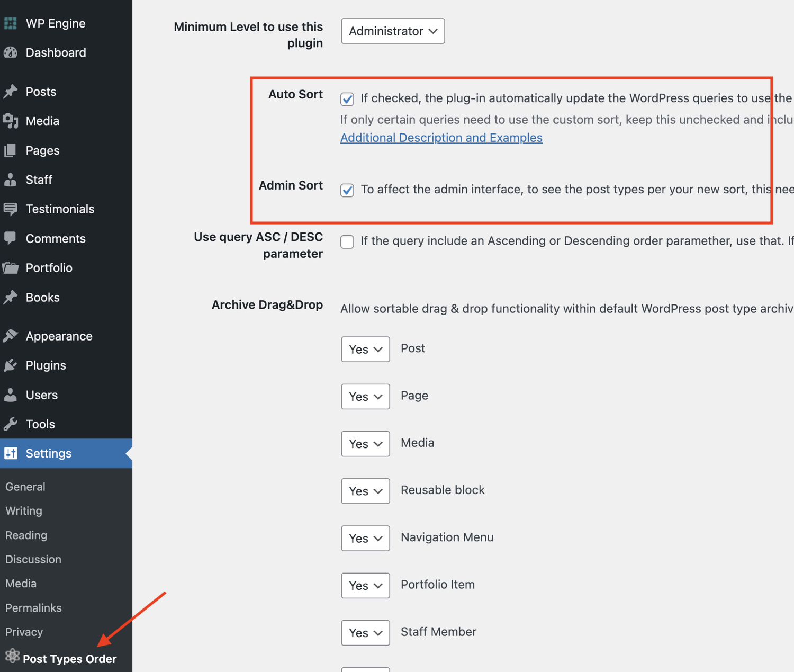Open the Tools menu label
Screen dimensions: 794x672
[x=40, y=424]
